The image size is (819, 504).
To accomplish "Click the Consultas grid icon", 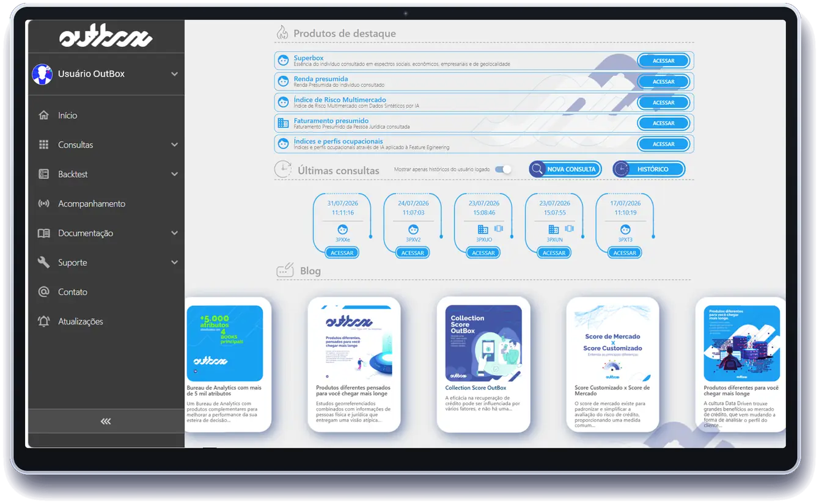I will 43,145.
